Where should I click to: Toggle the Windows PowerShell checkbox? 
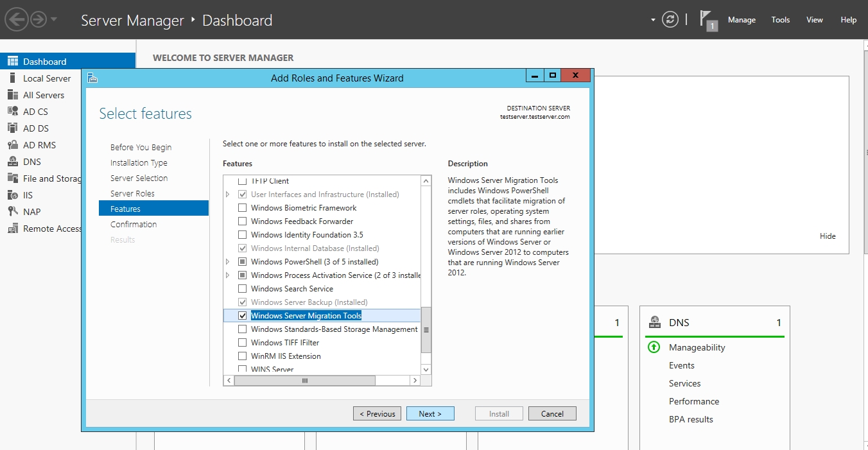click(x=242, y=262)
